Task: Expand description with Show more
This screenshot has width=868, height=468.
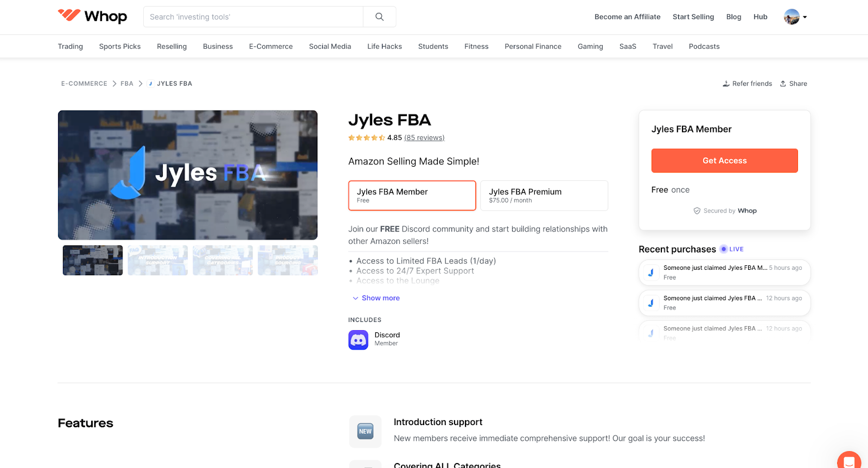Action: point(376,298)
